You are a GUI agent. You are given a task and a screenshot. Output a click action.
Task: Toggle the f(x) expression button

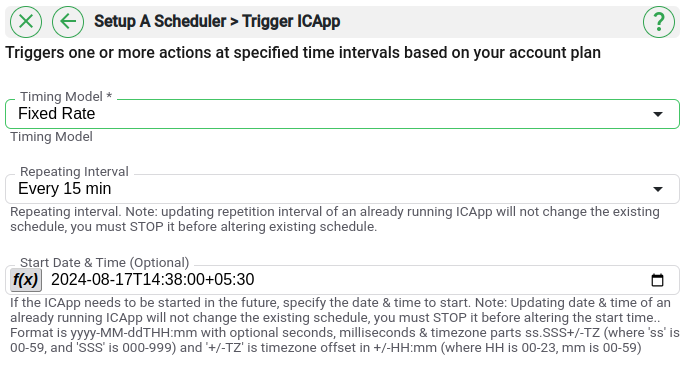[x=26, y=280]
